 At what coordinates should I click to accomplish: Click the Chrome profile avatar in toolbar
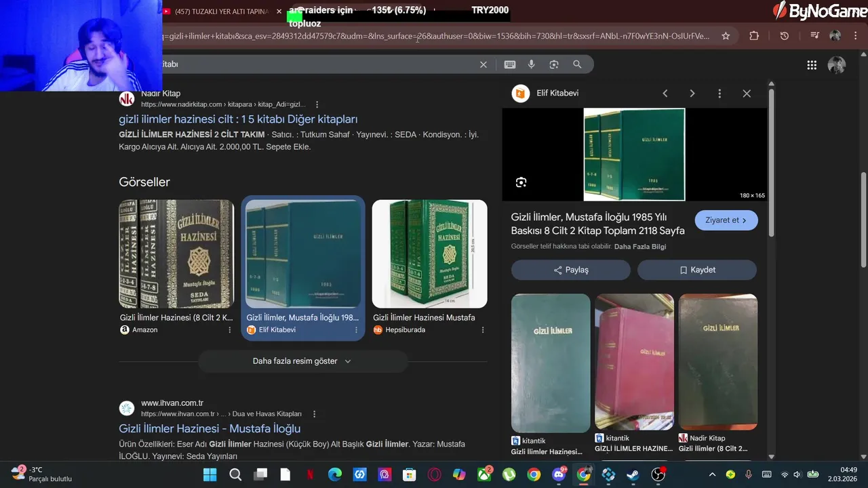pos(835,36)
